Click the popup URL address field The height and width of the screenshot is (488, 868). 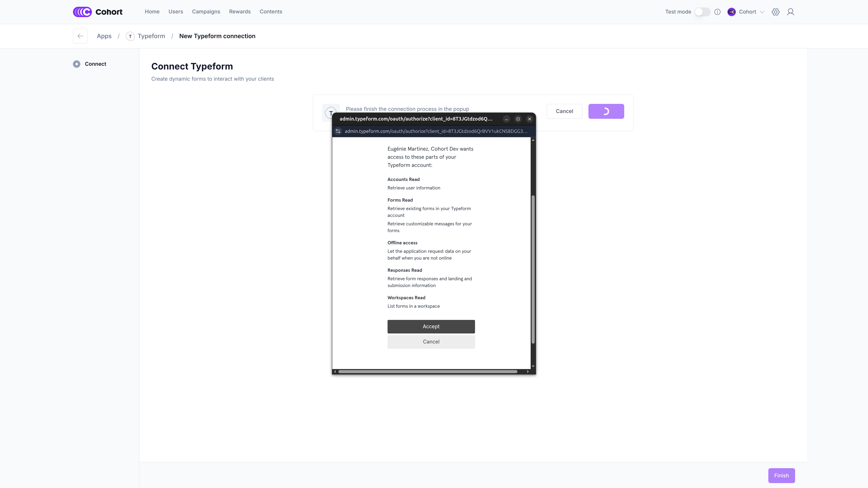pyautogui.click(x=436, y=131)
